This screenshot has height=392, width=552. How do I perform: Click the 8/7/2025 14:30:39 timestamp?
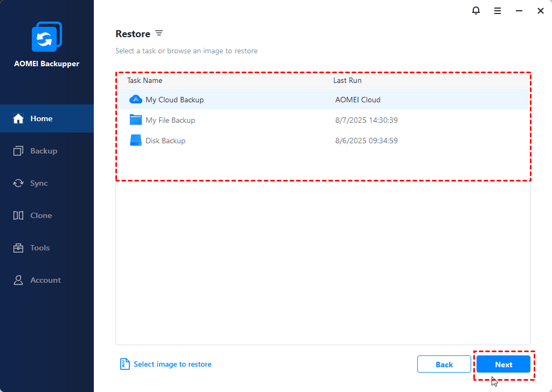pyautogui.click(x=367, y=120)
